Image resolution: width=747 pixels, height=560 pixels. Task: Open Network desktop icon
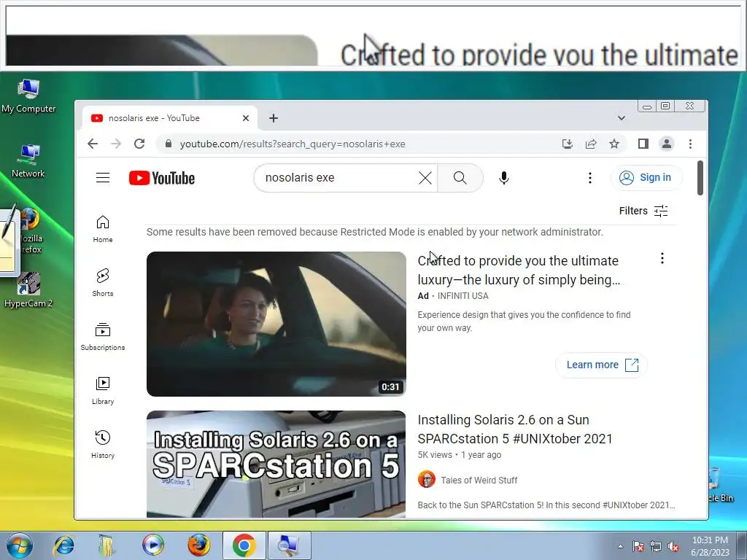point(28,161)
